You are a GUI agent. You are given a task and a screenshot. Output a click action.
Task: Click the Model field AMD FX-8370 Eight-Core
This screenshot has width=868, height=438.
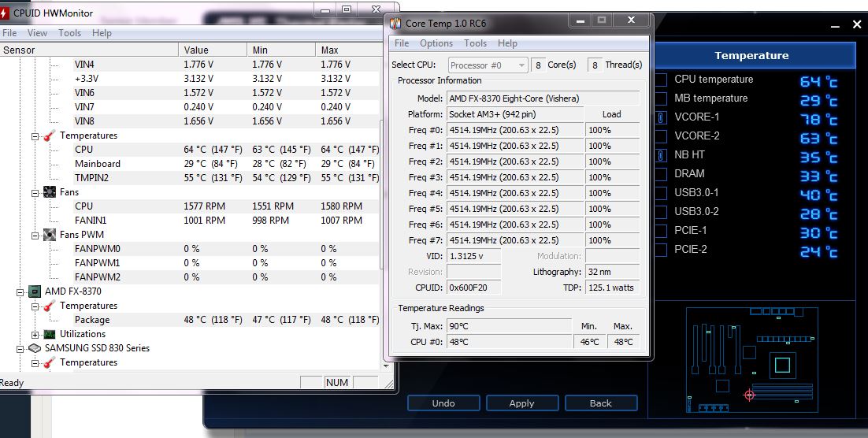click(543, 98)
